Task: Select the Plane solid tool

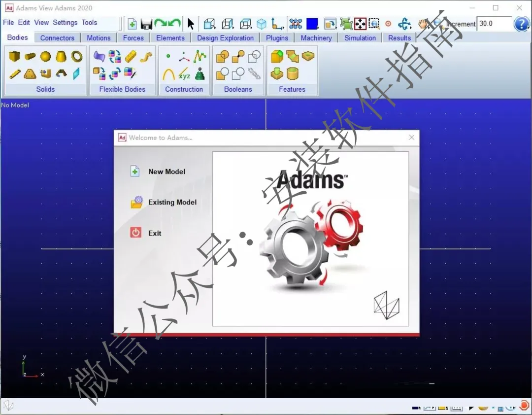Action: [77, 74]
